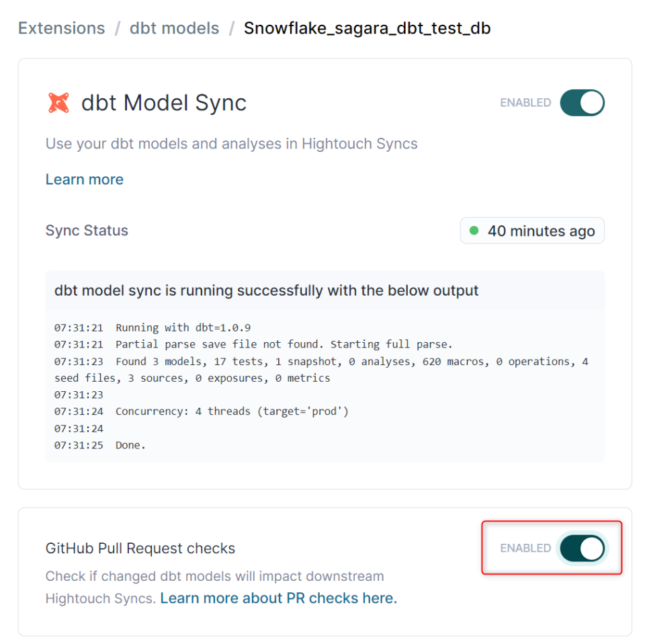This screenshot has width=645, height=644.
Task: Click the green sync status dot
Action: pyautogui.click(x=473, y=231)
